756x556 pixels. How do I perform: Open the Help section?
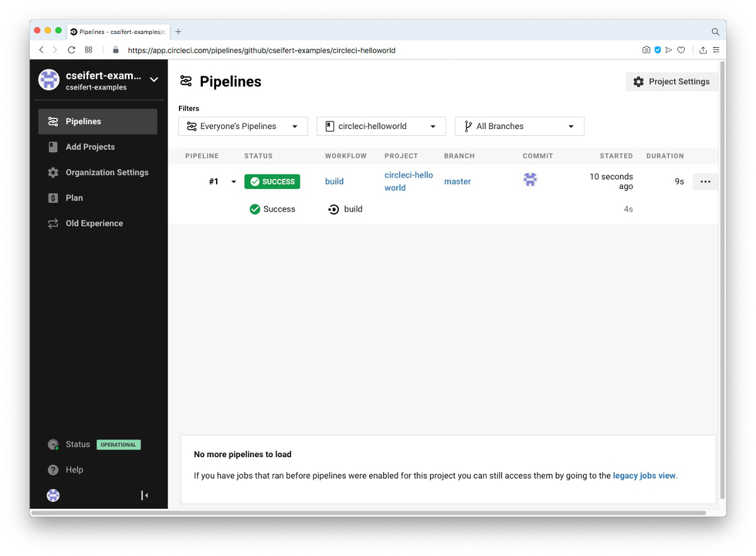click(66, 470)
